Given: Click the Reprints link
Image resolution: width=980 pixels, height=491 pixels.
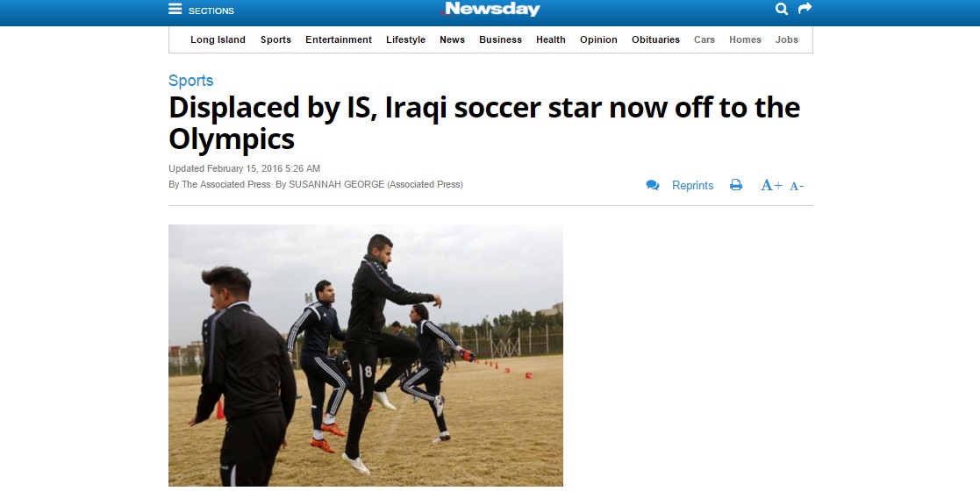Looking at the screenshot, I should (x=692, y=186).
